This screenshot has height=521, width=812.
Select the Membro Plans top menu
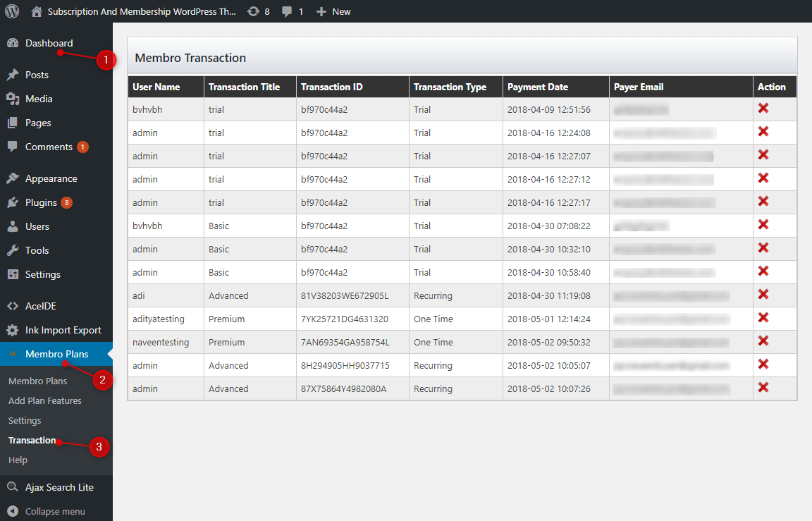tap(56, 354)
